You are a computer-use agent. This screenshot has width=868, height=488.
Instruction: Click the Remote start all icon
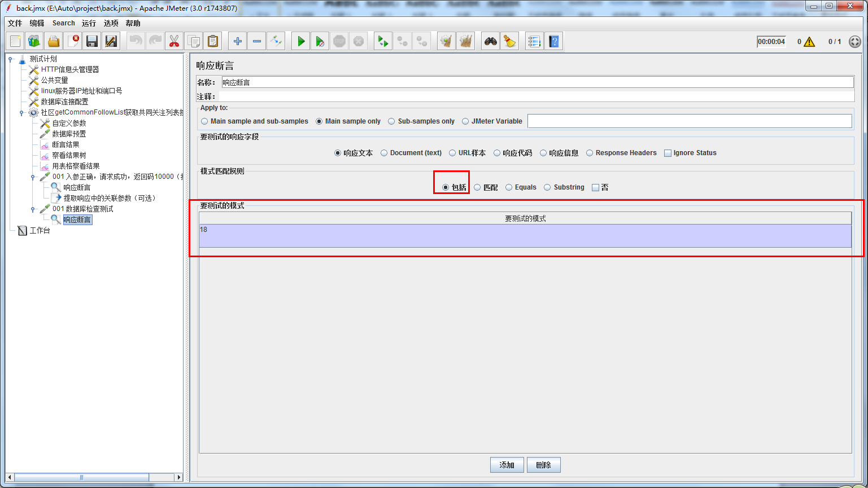[383, 41]
